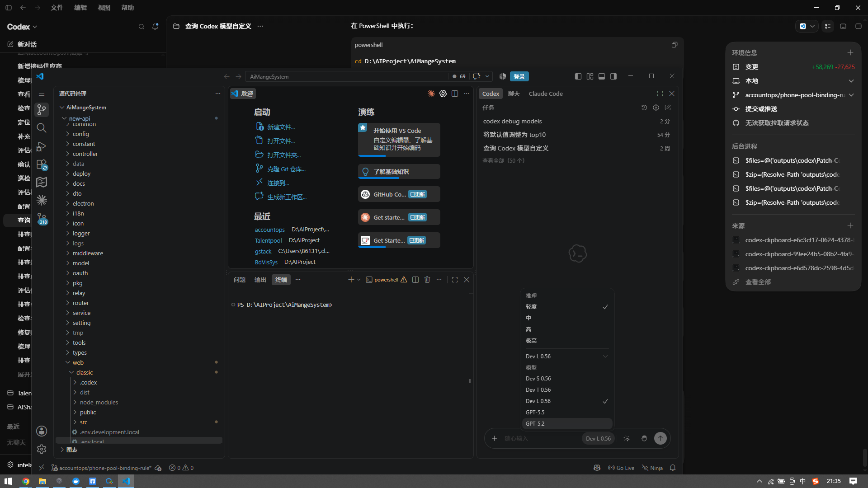Screen dimensions: 868x488
Task: Toggle VS Code bottom panel layout button
Action: point(602,76)
